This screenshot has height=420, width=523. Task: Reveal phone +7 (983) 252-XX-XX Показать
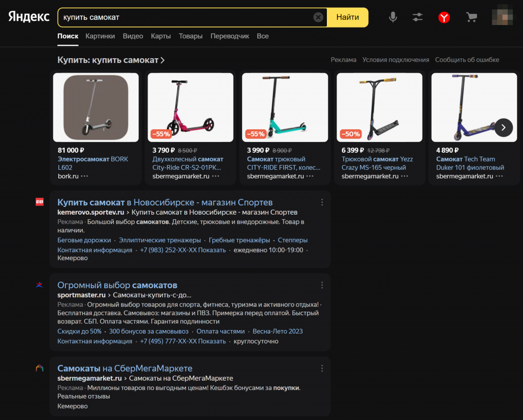coord(183,250)
